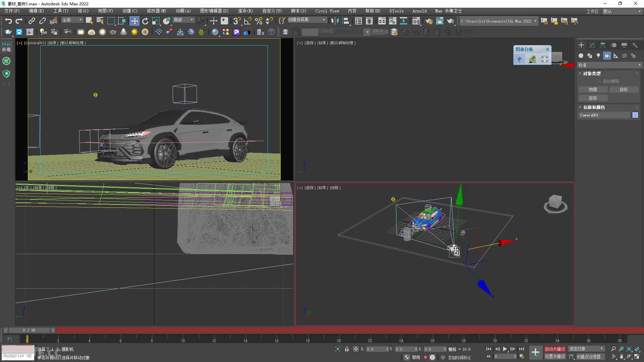Screen dimensions: 644x362
Task: Open the 标准 camera category dropdown
Action: click(x=609, y=65)
